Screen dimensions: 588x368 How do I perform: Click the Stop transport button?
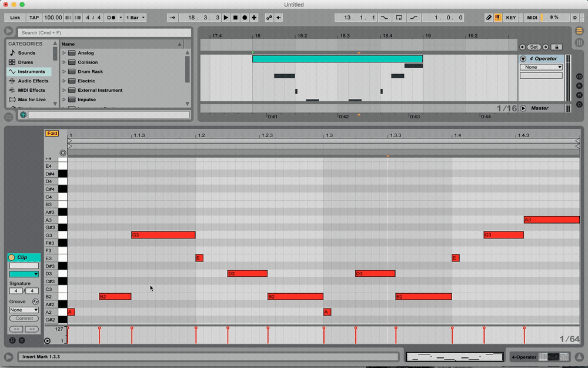[x=235, y=17]
